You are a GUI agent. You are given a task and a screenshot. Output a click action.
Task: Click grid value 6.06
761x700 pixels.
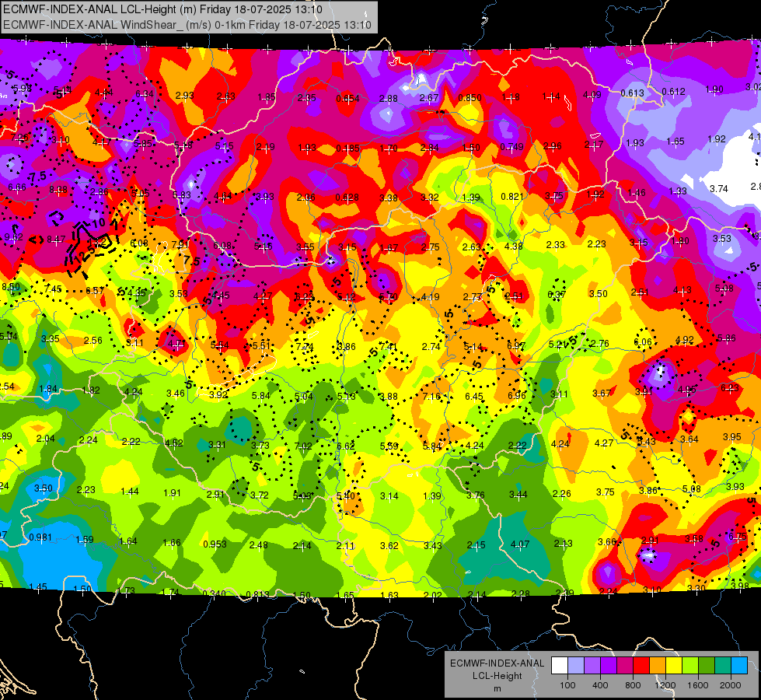pos(643,342)
